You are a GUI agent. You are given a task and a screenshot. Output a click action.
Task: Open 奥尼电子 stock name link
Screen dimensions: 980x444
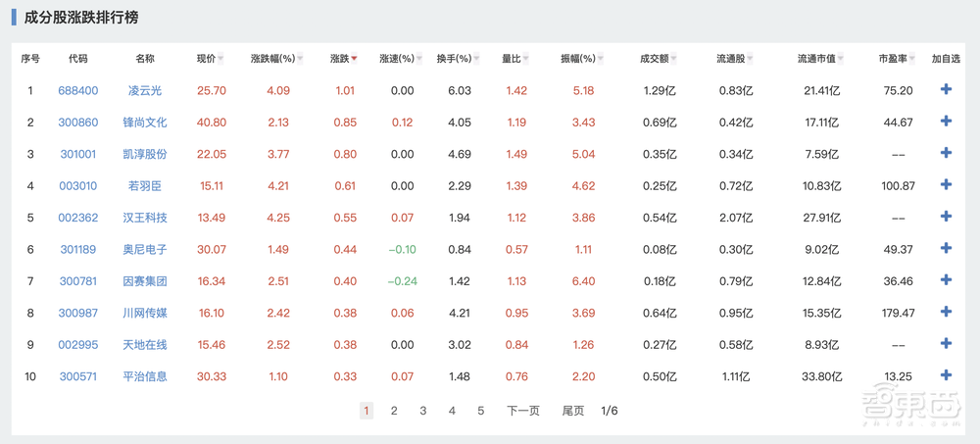tap(145, 249)
